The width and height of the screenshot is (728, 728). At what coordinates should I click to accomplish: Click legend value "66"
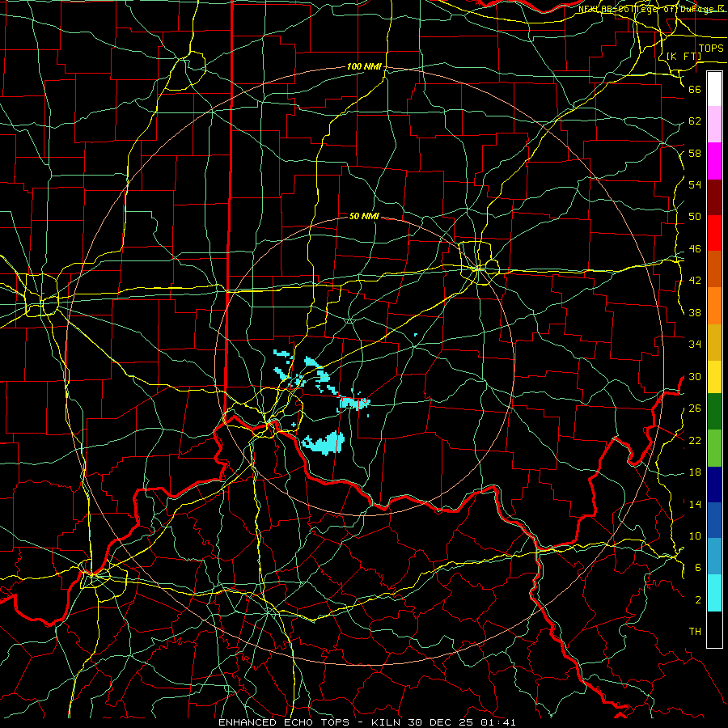point(695,89)
